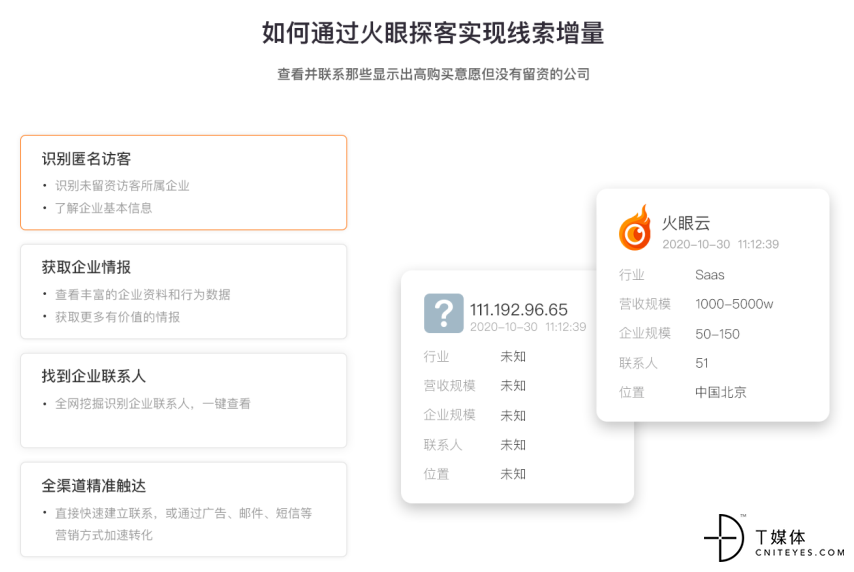
Task: Click the subtitle 查看并联系那些显示出高购买意愿但没有留资的公司
Action: 434,74
